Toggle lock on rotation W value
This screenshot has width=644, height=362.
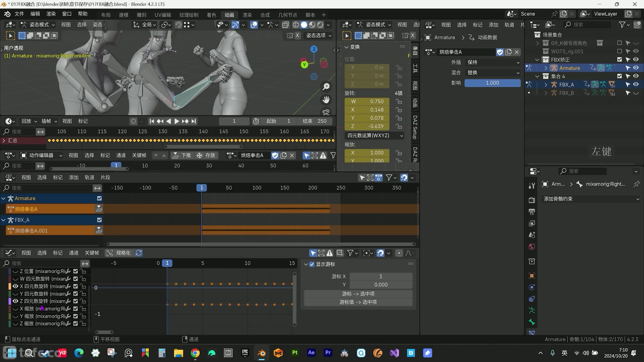[398, 102]
